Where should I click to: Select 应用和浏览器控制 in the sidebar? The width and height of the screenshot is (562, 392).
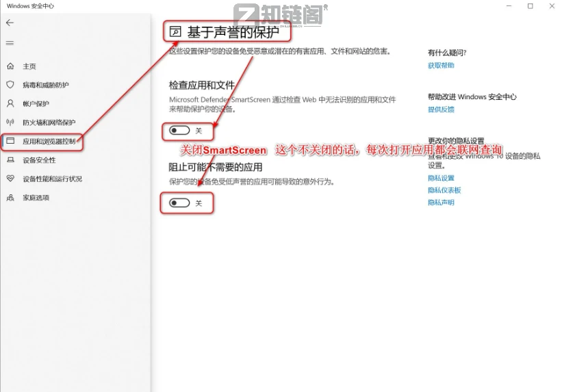tap(49, 141)
